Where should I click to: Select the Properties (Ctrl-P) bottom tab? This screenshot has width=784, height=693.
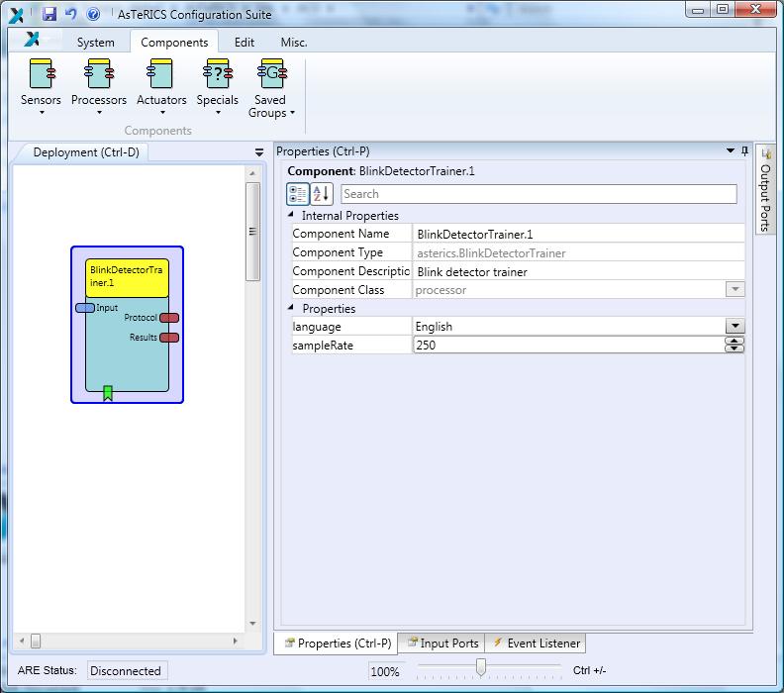coord(337,643)
